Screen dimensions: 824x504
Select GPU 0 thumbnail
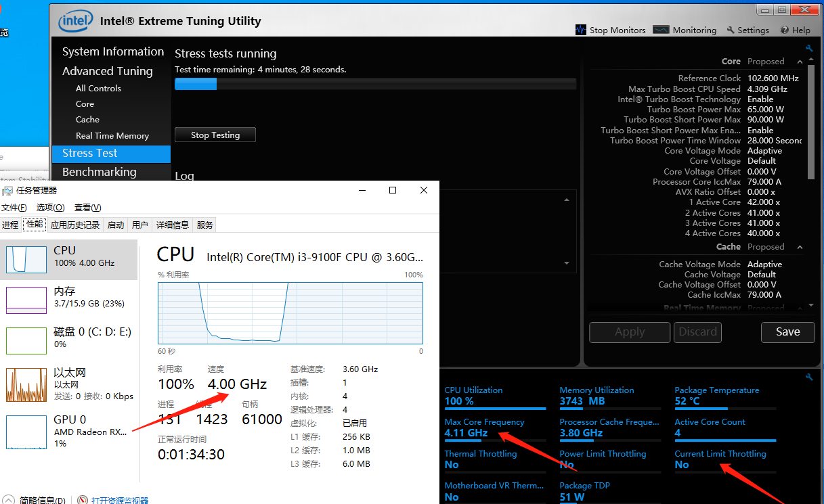26,432
